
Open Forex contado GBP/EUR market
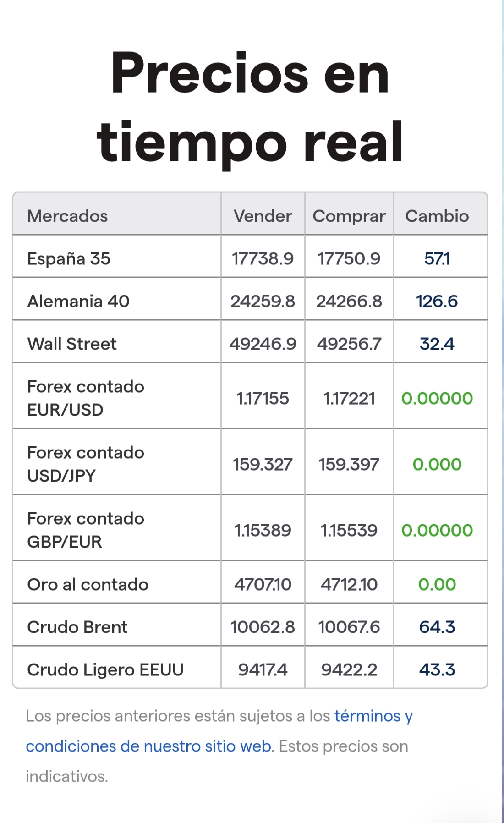86,530
